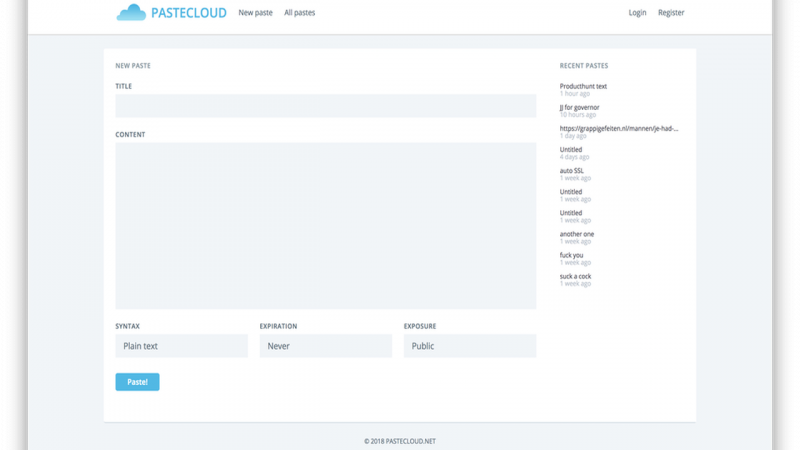The height and width of the screenshot is (450, 800).
Task: Click the '10 hours ago' timestamp text
Action: [578, 114]
